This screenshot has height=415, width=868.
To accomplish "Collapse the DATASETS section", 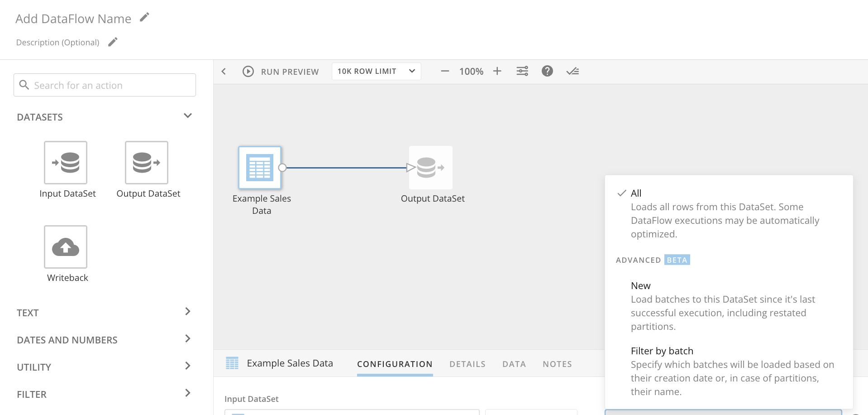I will [x=188, y=116].
